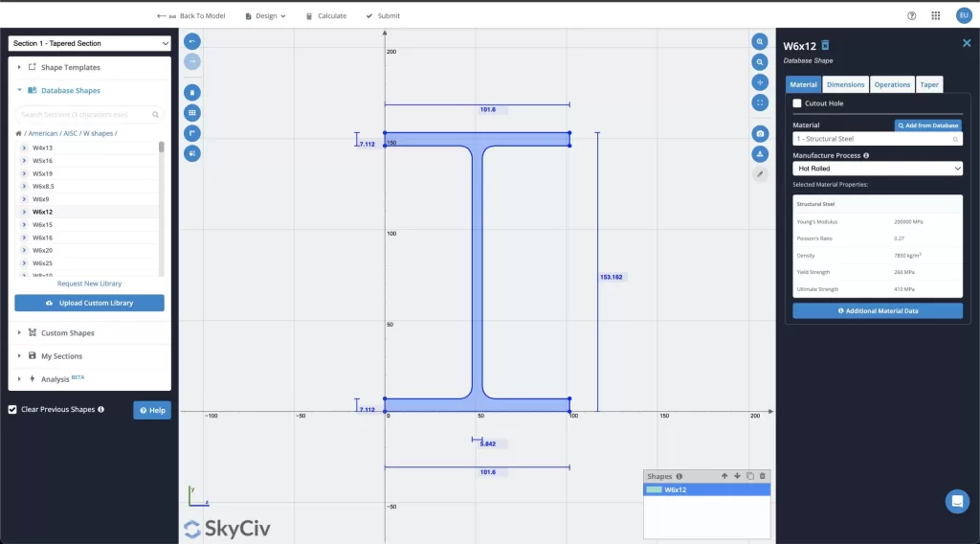Click Upload Custom Library button

tap(89, 303)
